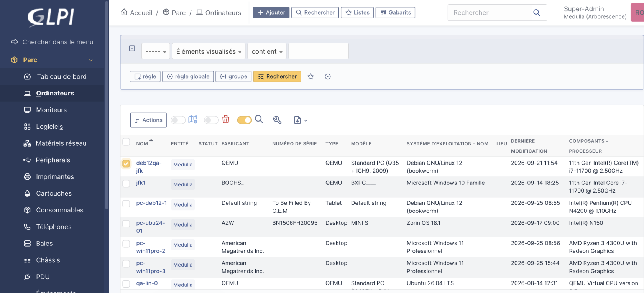Open Chercher dans le menu
This screenshot has width=644, height=293.
52,42
